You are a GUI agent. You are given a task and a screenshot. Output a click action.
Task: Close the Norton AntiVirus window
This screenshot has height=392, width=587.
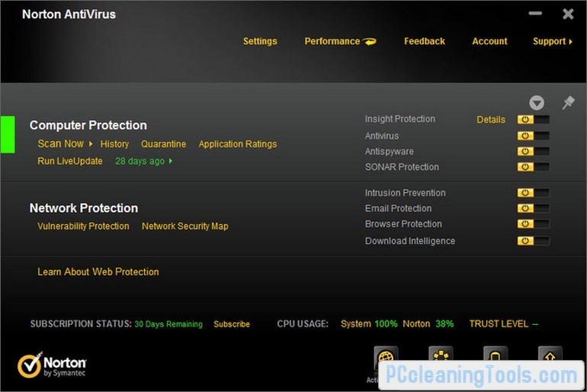(568, 14)
